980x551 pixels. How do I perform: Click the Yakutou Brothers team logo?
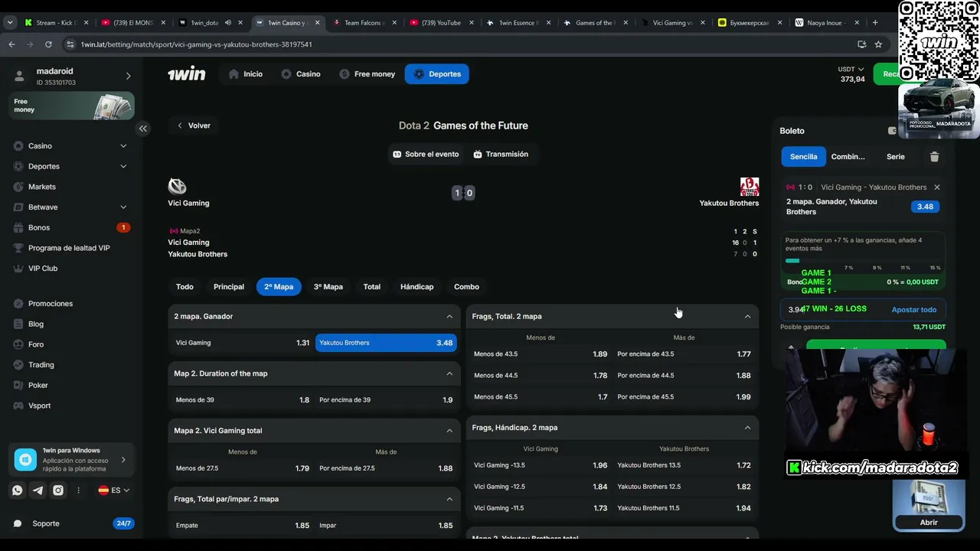tap(750, 187)
